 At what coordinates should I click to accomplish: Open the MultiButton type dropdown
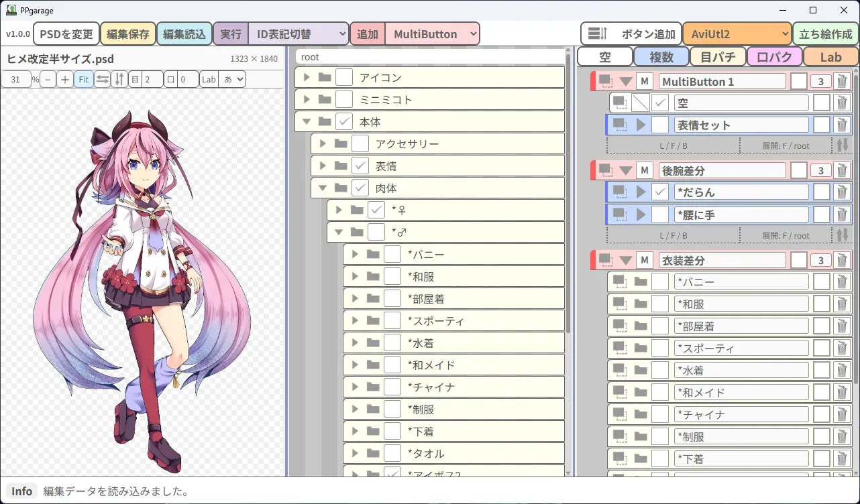[433, 34]
